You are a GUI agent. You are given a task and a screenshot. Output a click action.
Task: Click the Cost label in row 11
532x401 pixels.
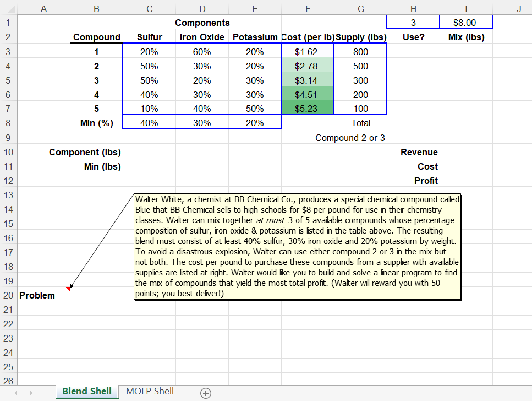click(413, 166)
